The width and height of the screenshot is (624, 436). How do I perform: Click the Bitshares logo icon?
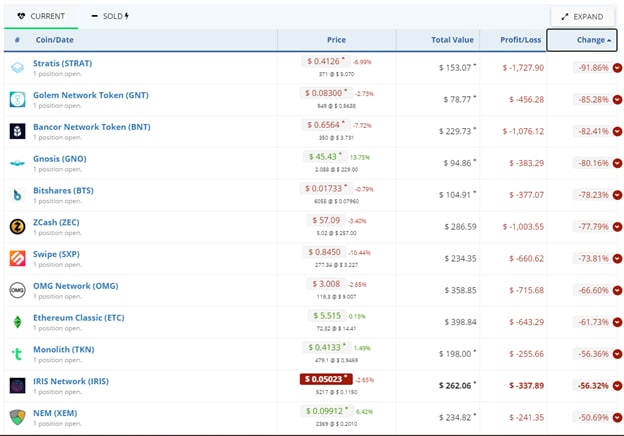tap(18, 195)
